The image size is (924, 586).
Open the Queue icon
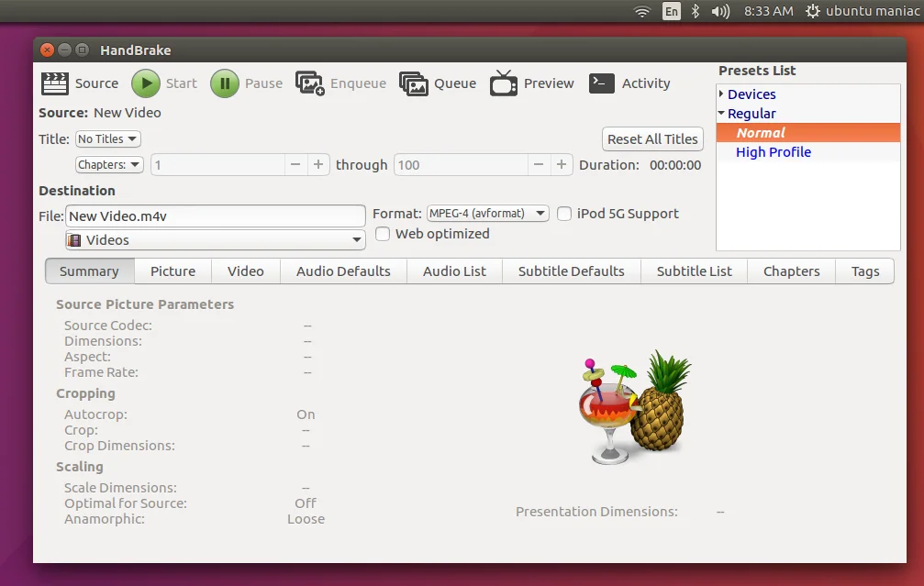(414, 83)
